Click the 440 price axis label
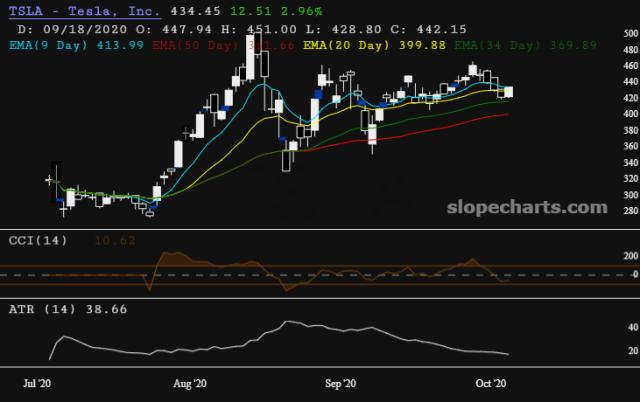The width and height of the screenshot is (640, 402). 631,82
